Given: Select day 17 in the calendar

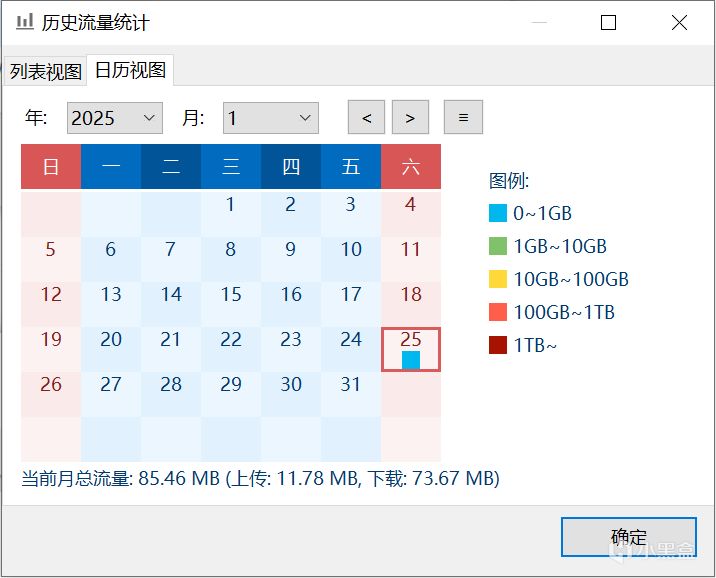Looking at the screenshot, I should click(x=351, y=304).
